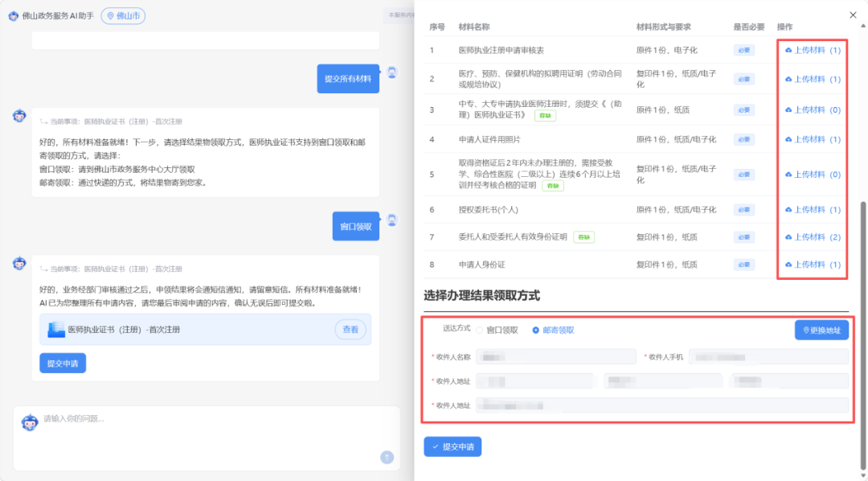Screen dimensions: 868x481
Task: Click the 操作 column header
Action: point(784,27)
